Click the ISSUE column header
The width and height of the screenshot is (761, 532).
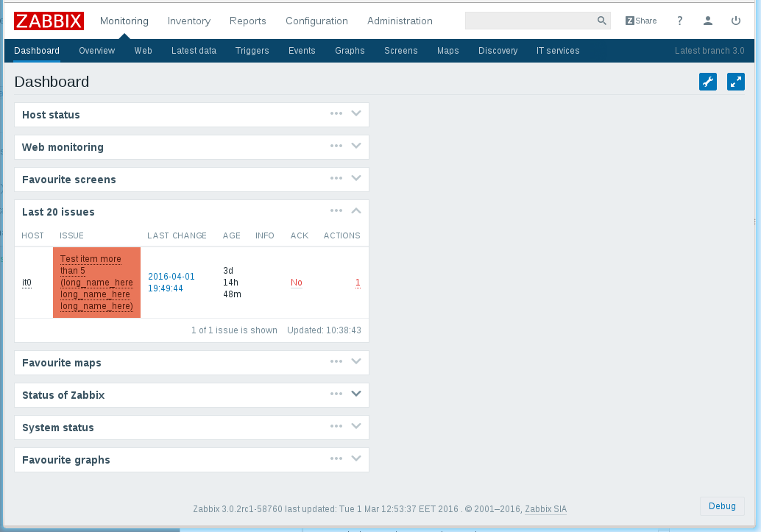[x=72, y=235]
